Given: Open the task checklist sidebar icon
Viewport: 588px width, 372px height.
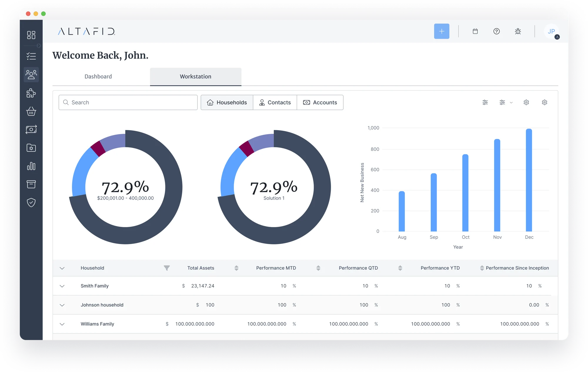Looking at the screenshot, I should [x=31, y=56].
